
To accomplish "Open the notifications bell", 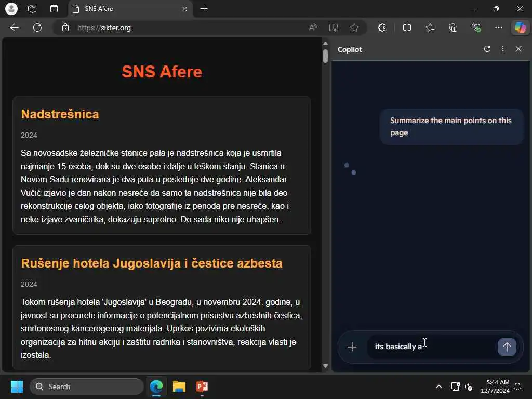I will 518,387.
